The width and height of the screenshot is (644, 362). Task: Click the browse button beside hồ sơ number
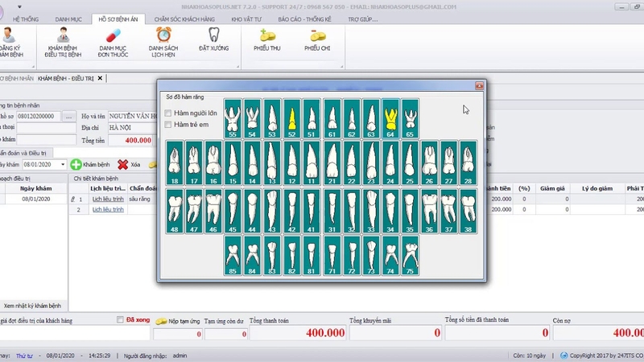click(68, 117)
